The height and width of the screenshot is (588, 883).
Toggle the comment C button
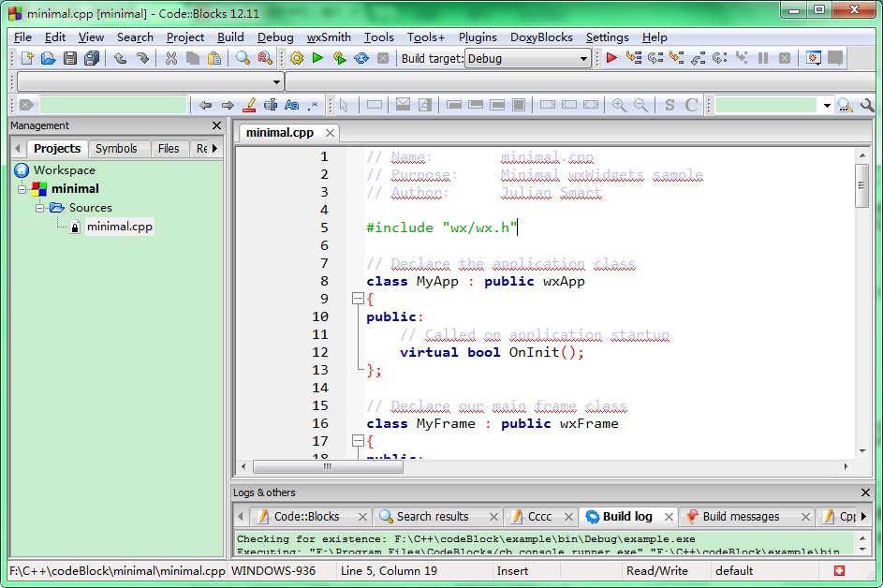pos(692,105)
